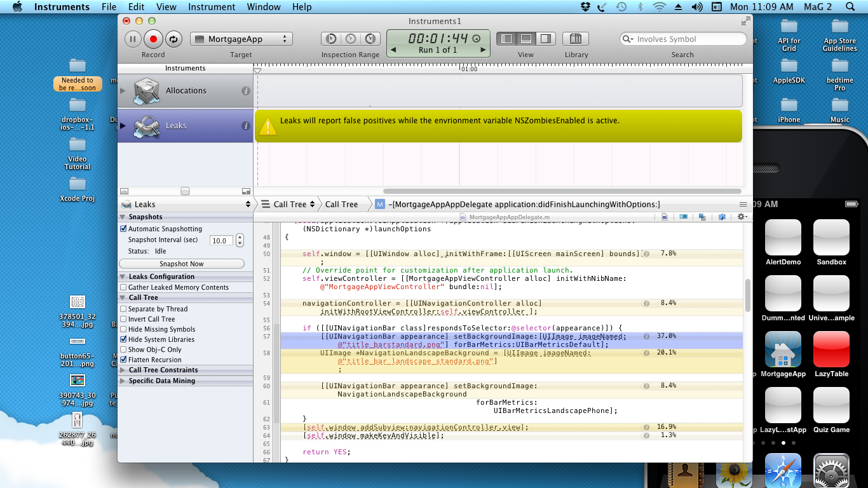Open the menu at the breadcrumb bar's right end
The image size is (868, 488).
[743, 205]
